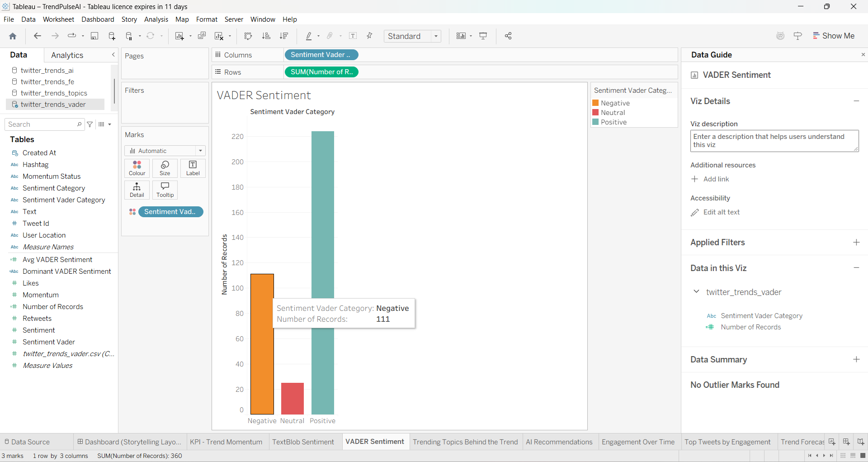The height and width of the screenshot is (462, 868).
Task: Open Size on the Marks card
Action: tap(165, 168)
